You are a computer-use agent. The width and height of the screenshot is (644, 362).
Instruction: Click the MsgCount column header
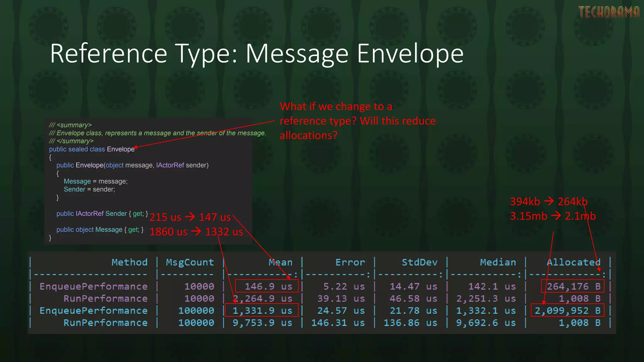pyautogui.click(x=190, y=262)
